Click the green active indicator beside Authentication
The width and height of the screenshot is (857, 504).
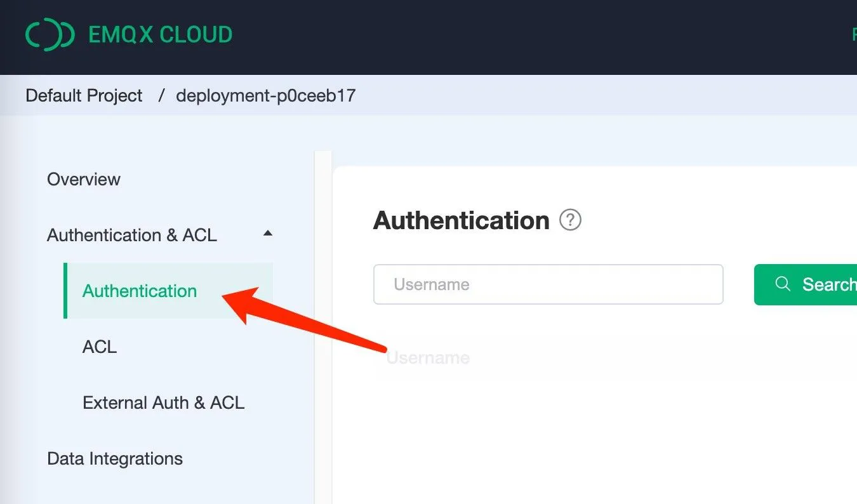tap(65, 291)
